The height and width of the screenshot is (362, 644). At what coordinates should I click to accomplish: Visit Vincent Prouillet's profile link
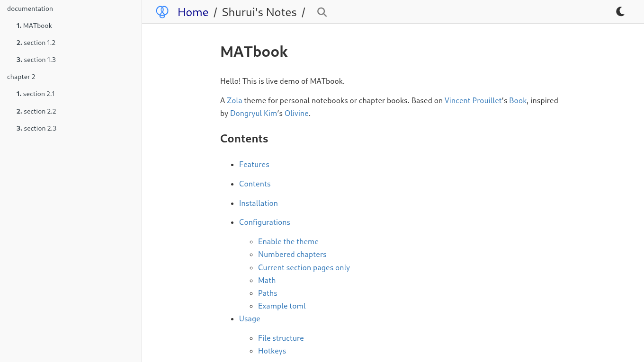coord(473,100)
